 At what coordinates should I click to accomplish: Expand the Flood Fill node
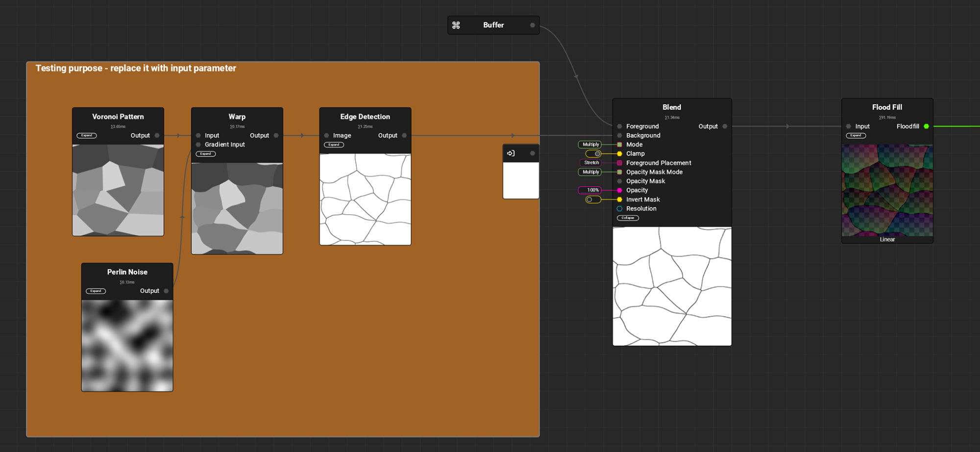click(x=856, y=136)
